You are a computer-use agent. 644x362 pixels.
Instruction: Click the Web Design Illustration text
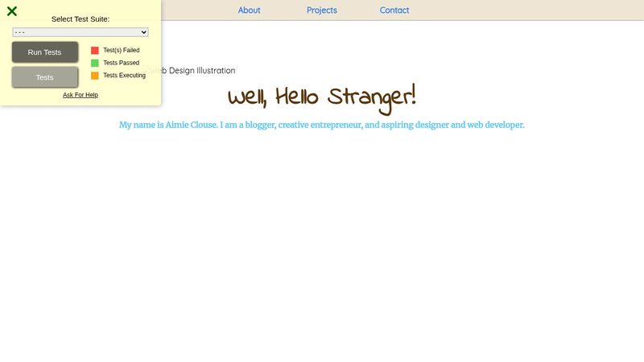(x=197, y=71)
